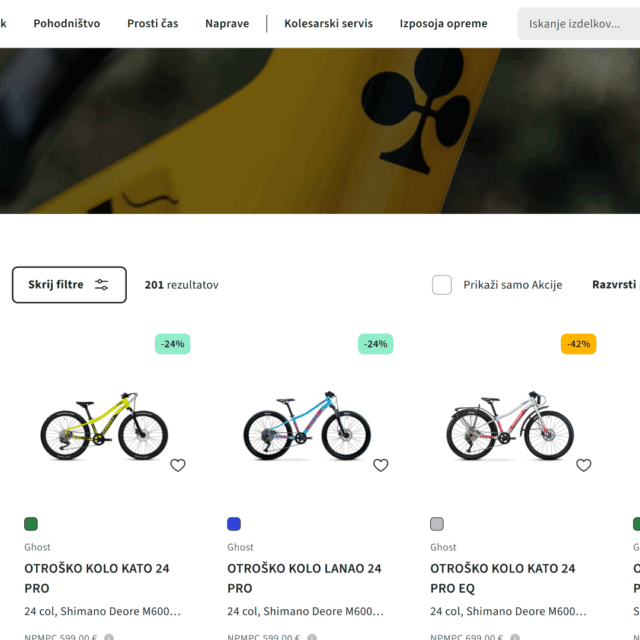
Task: Open the Prosti čas menu
Action: tap(153, 23)
